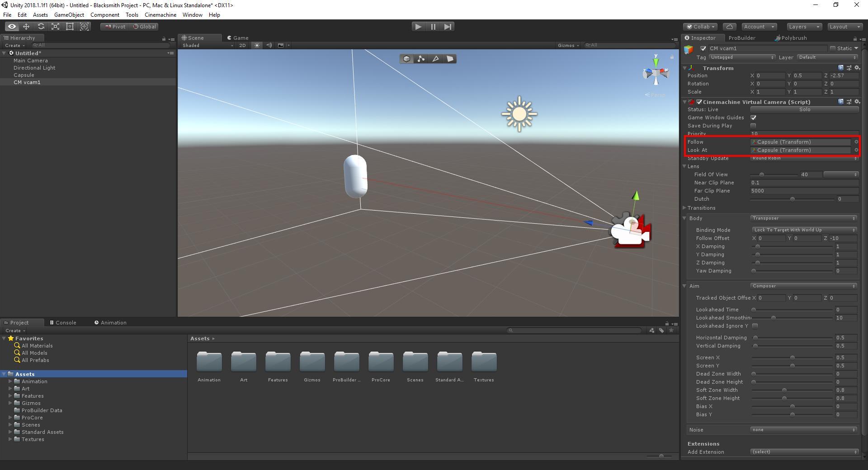868x470 pixels.
Task: Select the Rotate tool in toolbar
Action: [41, 27]
